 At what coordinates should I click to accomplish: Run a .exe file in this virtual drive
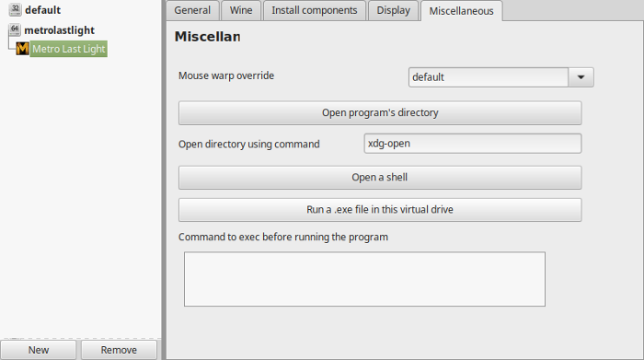(x=380, y=210)
